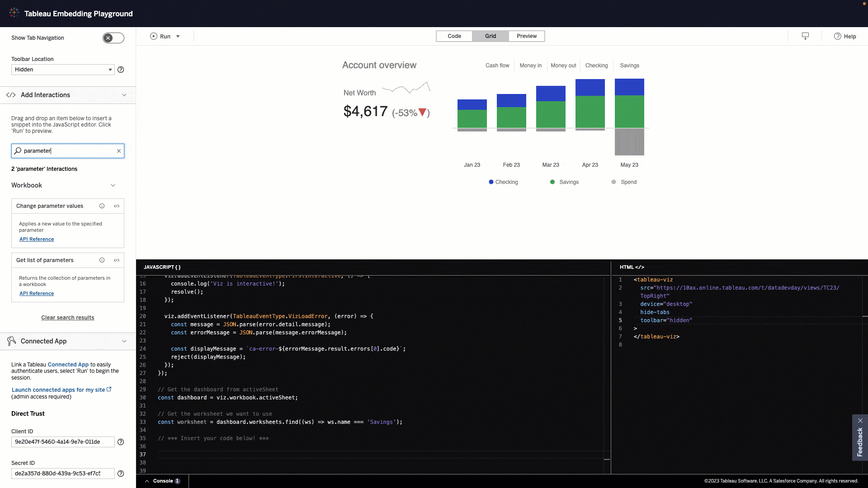Enable the Add Interactions panel toggle
This screenshot has height=488, width=868.
[x=124, y=95]
